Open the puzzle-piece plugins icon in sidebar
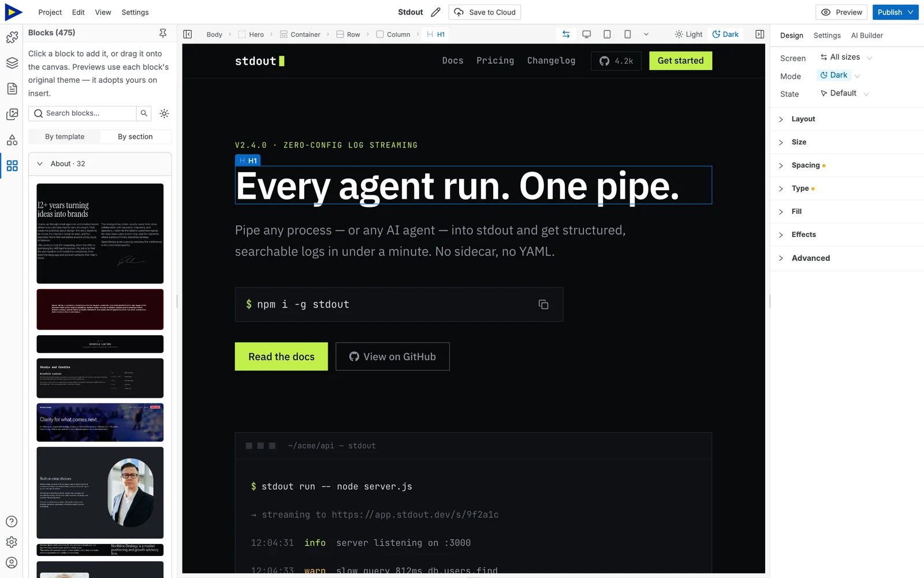Image resolution: width=924 pixels, height=578 pixels. tap(12, 38)
